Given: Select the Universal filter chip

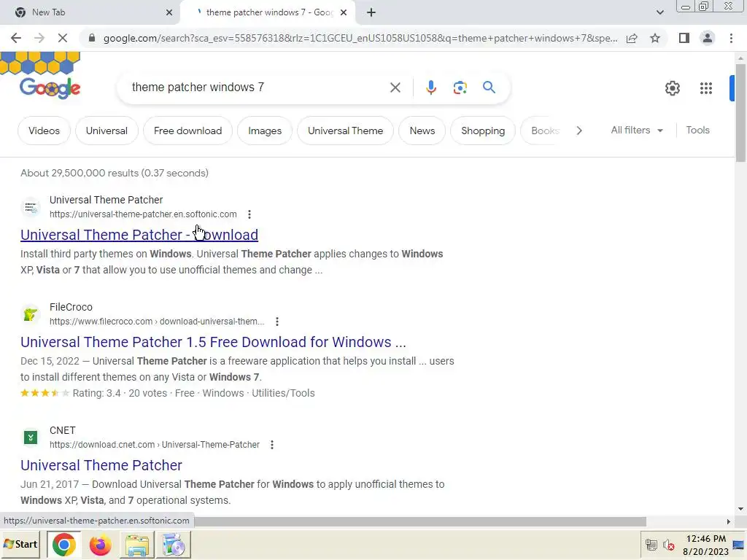Looking at the screenshot, I should point(107,131).
